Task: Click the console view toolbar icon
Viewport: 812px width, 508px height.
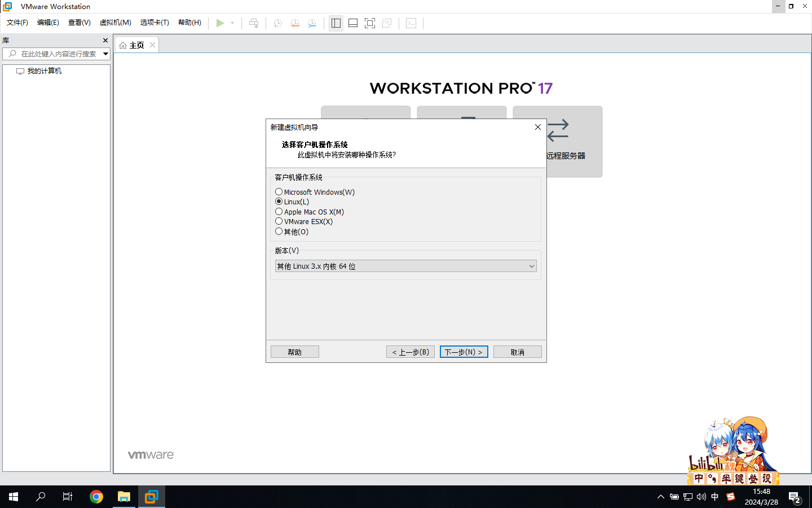Action: point(411,23)
